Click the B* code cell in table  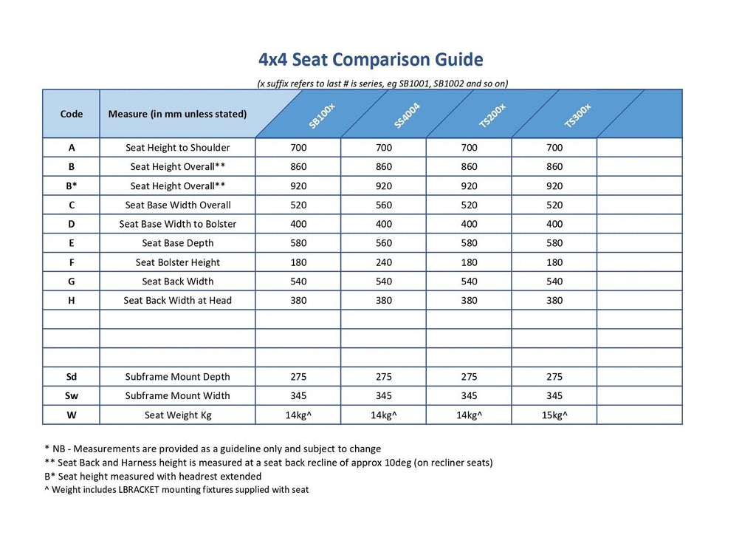pos(72,186)
